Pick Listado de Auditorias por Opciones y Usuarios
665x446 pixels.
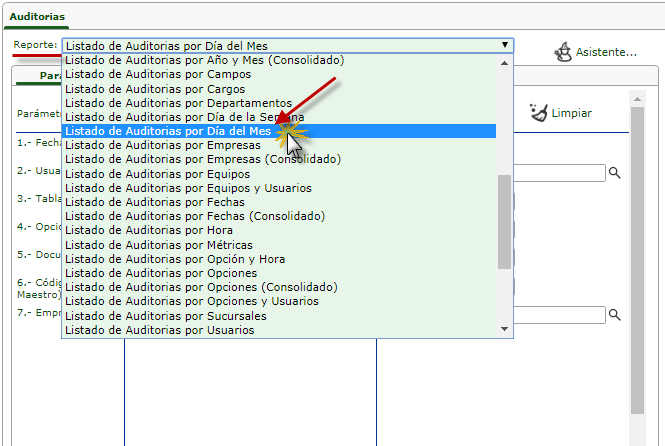coord(279,301)
